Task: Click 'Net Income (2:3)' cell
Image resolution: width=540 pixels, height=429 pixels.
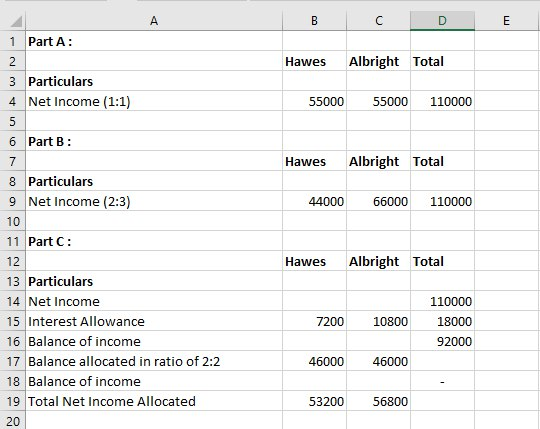Action: 154,201
